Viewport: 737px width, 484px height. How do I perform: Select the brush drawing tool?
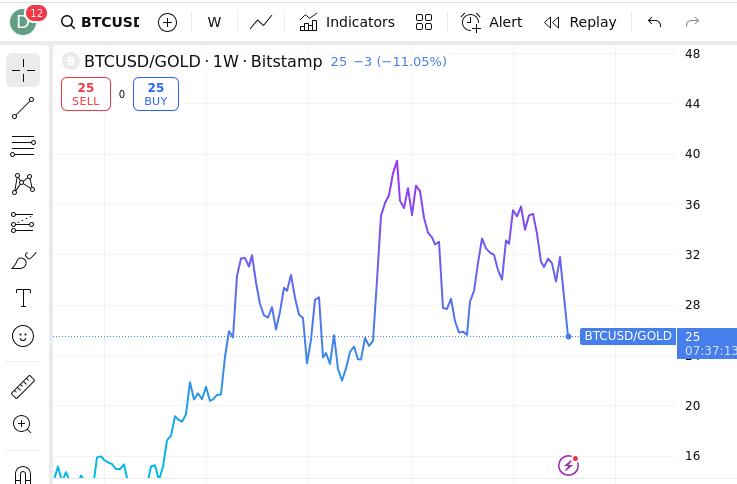pos(23,260)
